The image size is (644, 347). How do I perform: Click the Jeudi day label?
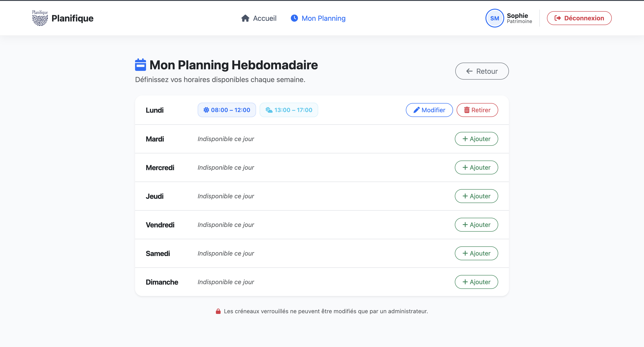tap(155, 196)
